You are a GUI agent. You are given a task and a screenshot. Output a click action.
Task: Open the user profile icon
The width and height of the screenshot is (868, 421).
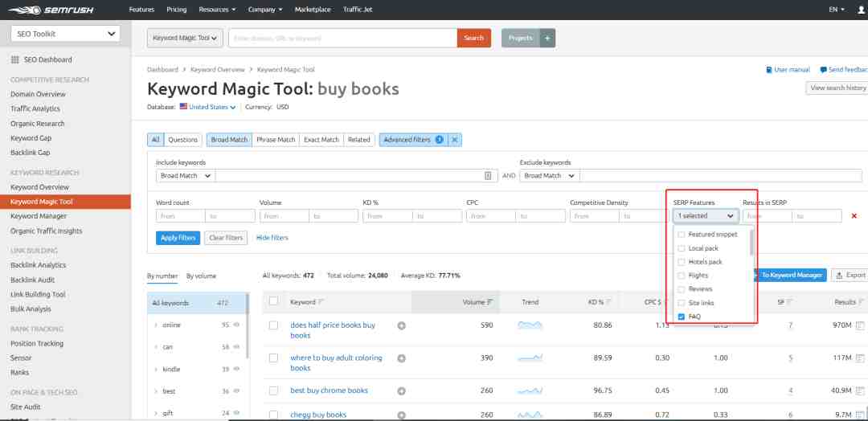pyautogui.click(x=861, y=10)
